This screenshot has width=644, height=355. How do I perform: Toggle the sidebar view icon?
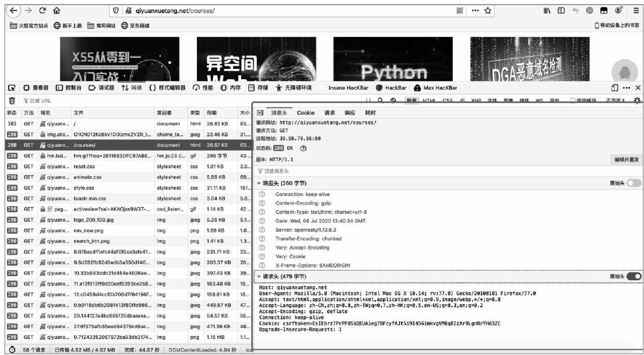tap(561, 11)
